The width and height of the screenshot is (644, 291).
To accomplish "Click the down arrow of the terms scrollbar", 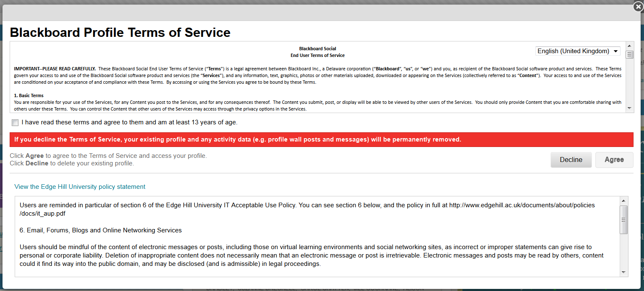I will 629,108.
